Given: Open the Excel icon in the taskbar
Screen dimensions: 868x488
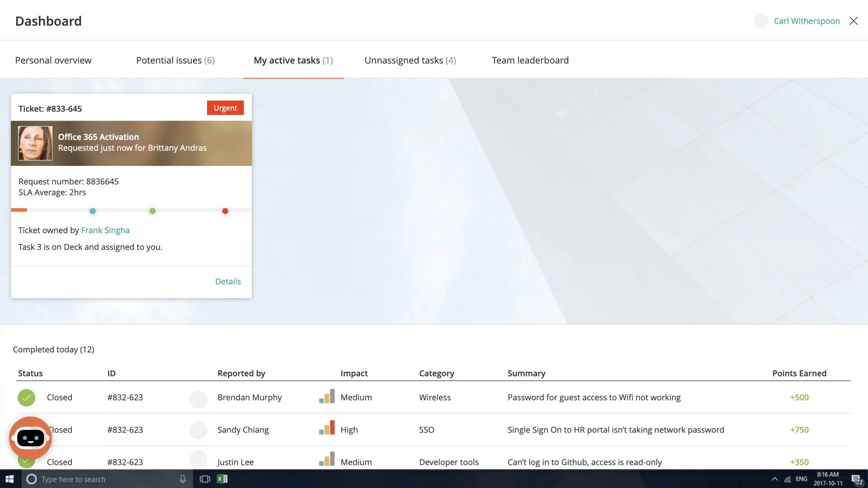Looking at the screenshot, I should [222, 479].
